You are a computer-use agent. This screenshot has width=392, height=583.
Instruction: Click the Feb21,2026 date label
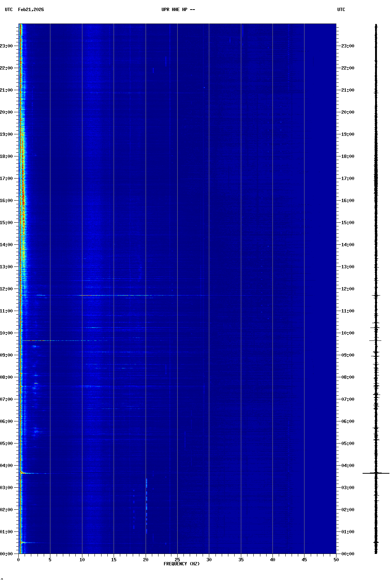31,10
